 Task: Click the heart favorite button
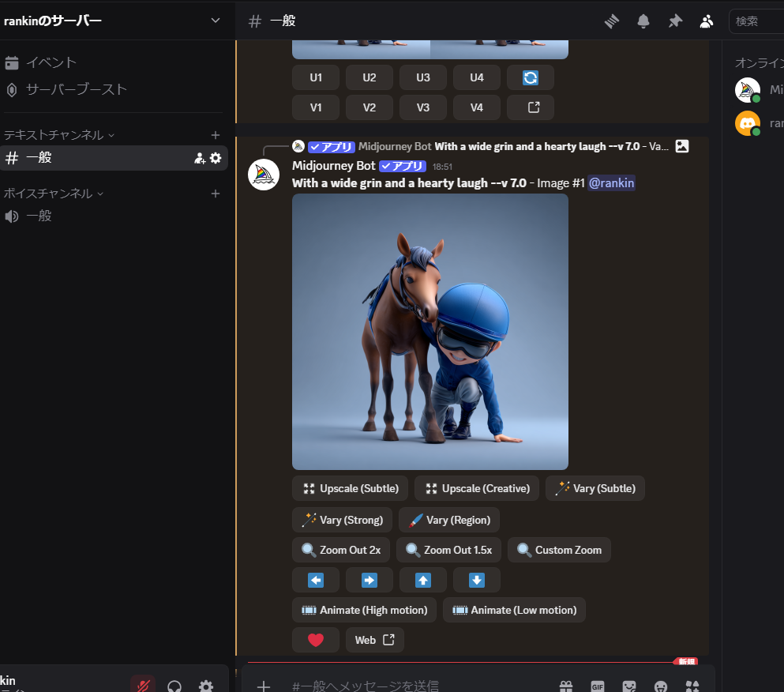click(x=316, y=640)
